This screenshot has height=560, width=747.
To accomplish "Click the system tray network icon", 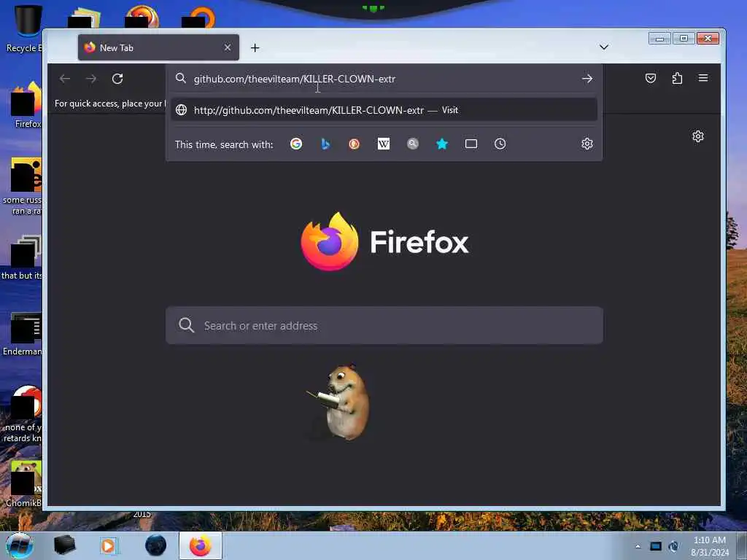I will tap(673, 546).
